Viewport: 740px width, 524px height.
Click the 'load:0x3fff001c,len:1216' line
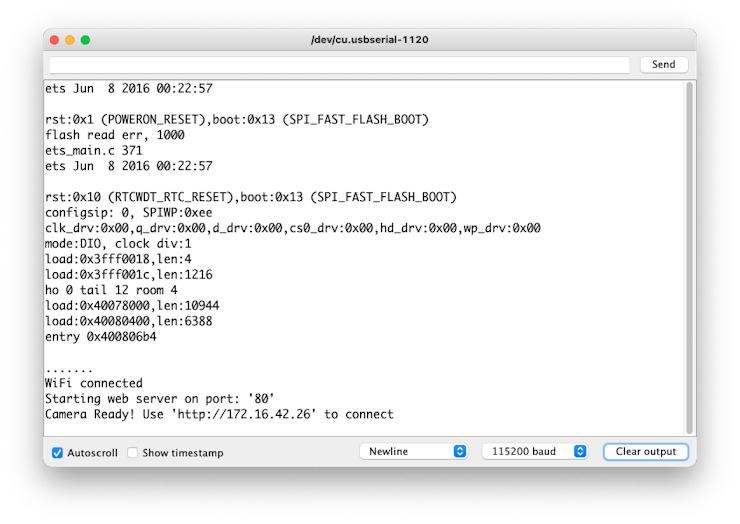coord(129,274)
